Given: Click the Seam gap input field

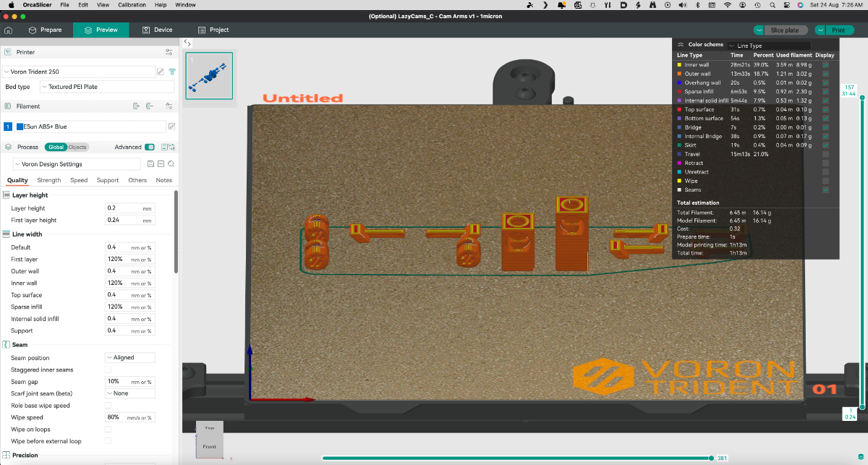Looking at the screenshot, I should (130, 382).
